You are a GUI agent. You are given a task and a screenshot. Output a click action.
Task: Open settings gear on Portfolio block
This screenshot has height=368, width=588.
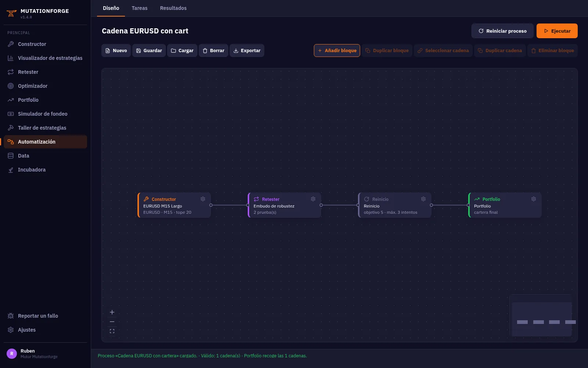534,199
